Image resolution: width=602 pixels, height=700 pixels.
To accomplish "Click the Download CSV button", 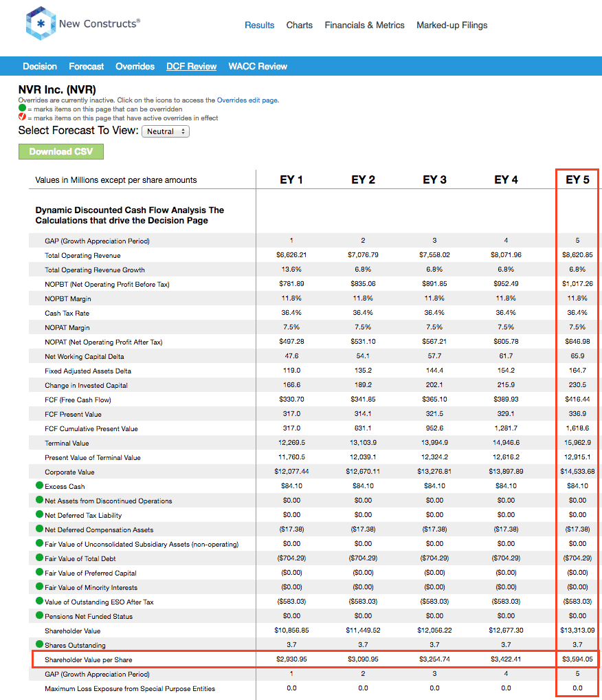I will pos(61,151).
